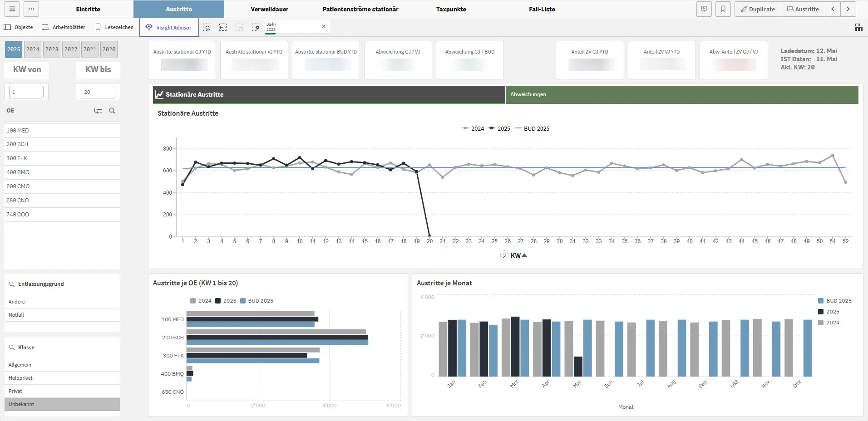The height and width of the screenshot is (421, 868).
Task: Select Notfall Entlassungsgrund
Action: (62, 315)
